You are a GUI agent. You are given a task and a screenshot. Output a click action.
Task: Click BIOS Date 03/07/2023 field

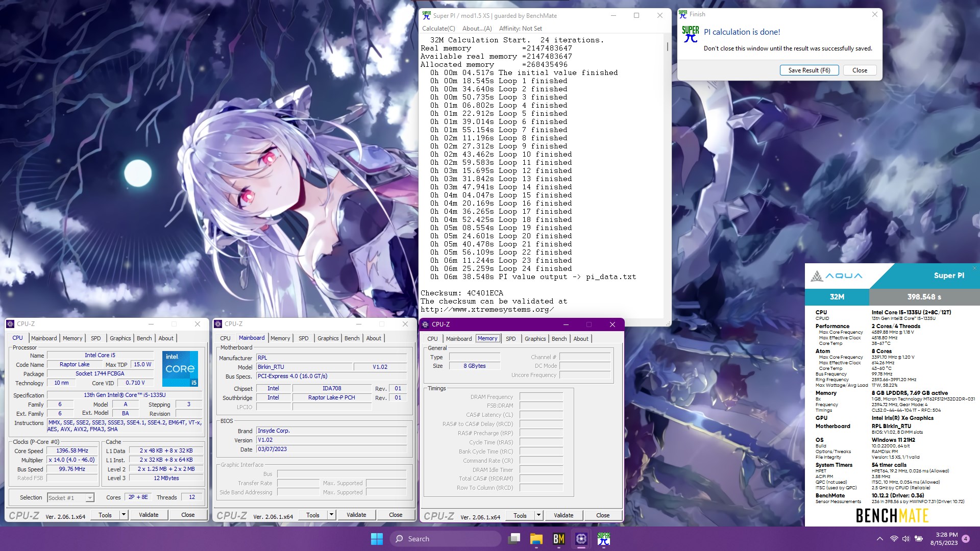pyautogui.click(x=332, y=449)
